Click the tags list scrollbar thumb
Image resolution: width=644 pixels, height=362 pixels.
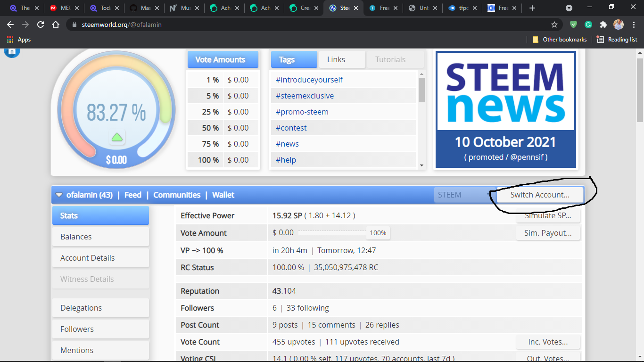tap(421, 90)
